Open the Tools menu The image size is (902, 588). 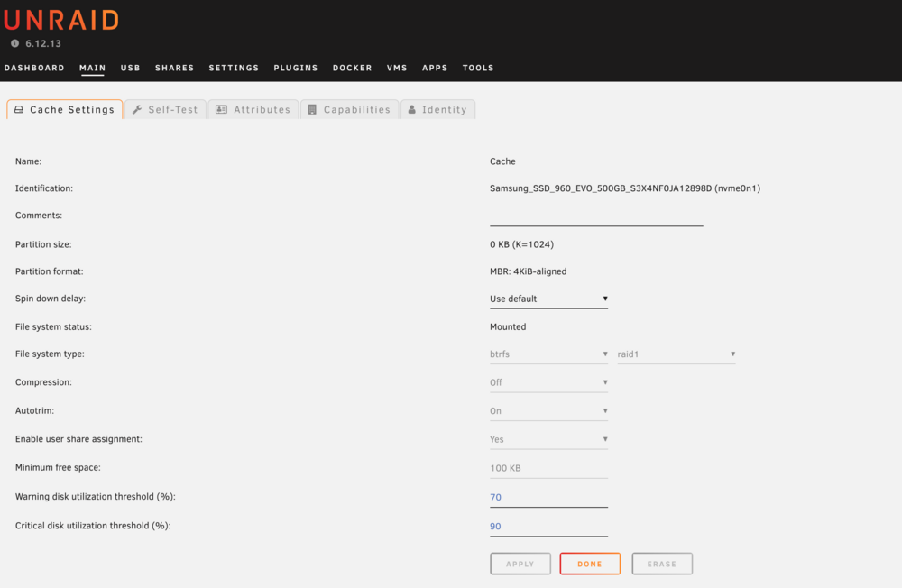pyautogui.click(x=478, y=68)
